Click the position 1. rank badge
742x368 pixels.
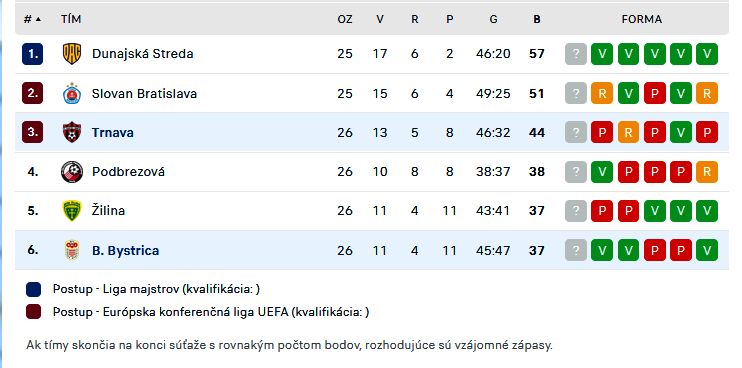[x=33, y=54]
